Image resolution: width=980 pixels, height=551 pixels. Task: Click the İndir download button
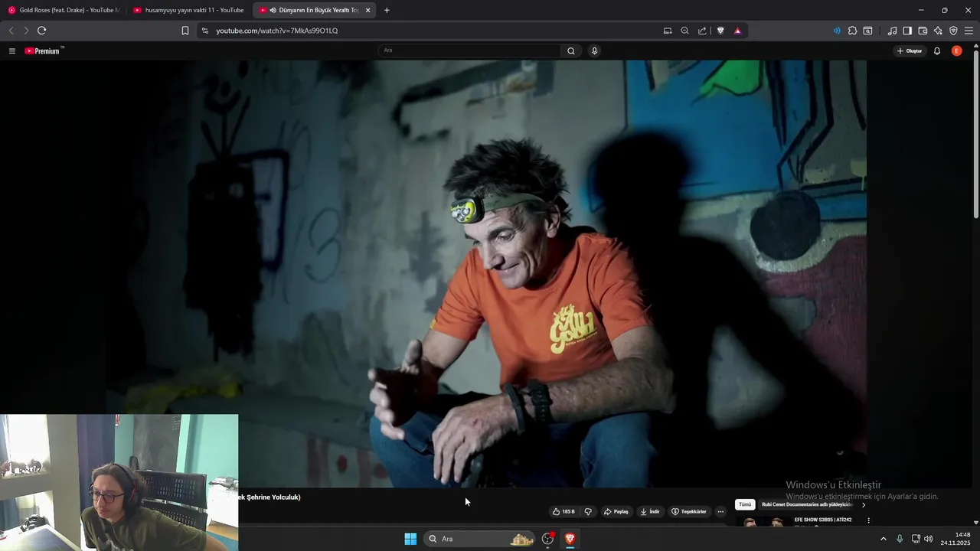click(650, 512)
